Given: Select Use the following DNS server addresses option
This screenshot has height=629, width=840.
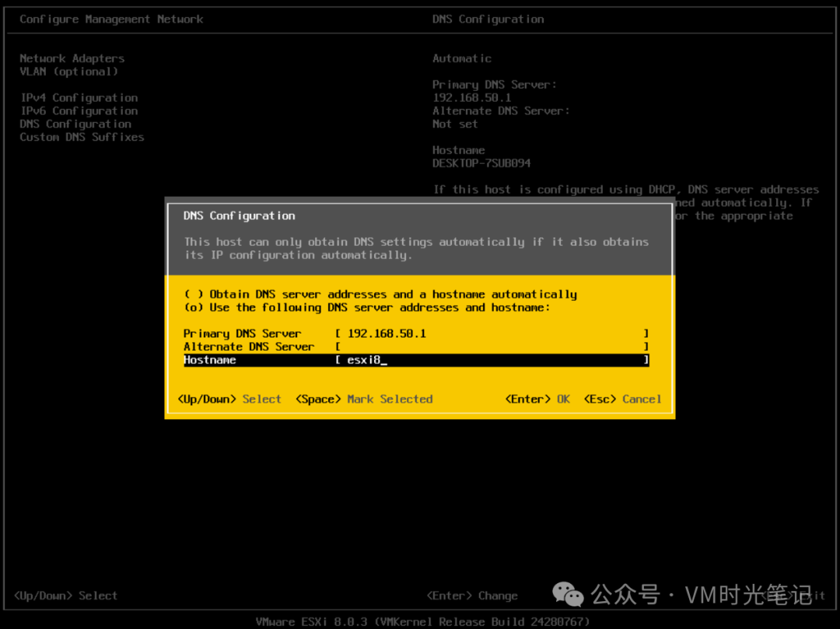Looking at the screenshot, I should coord(367,308).
